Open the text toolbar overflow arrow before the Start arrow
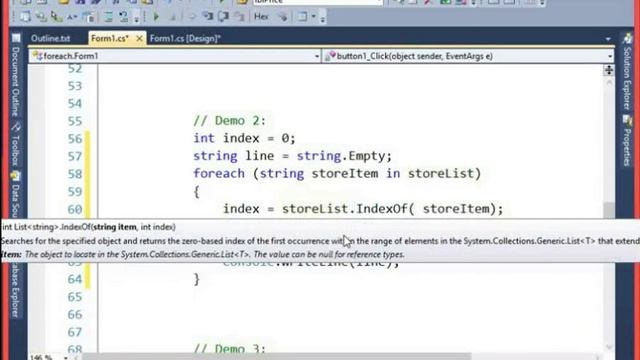 tap(136, 18)
